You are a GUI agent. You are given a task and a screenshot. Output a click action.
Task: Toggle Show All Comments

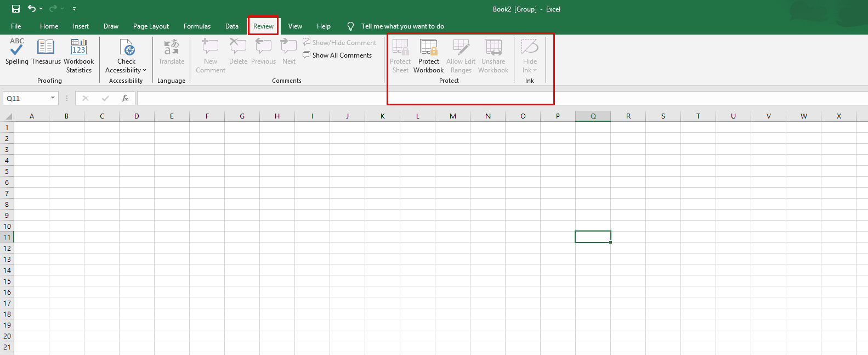[x=337, y=55]
